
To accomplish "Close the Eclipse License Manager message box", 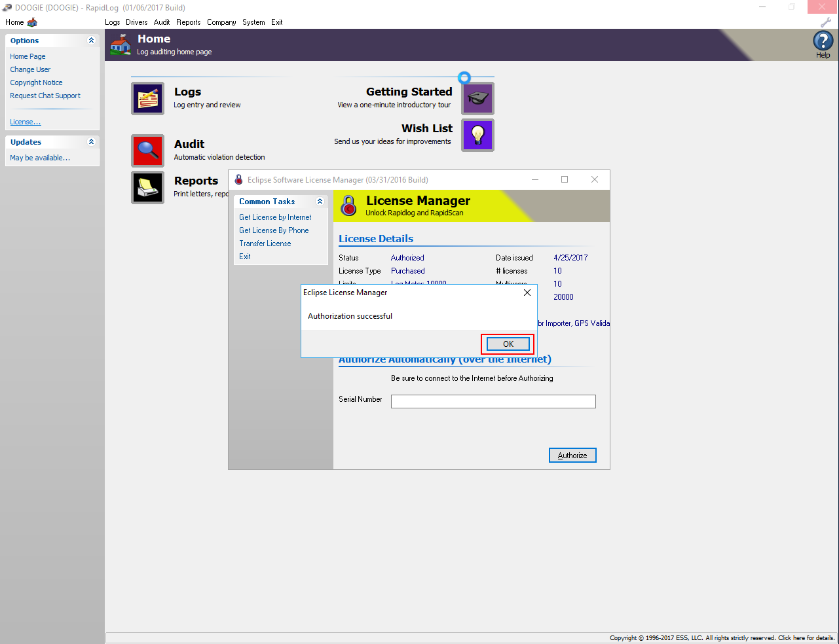I will tap(527, 293).
